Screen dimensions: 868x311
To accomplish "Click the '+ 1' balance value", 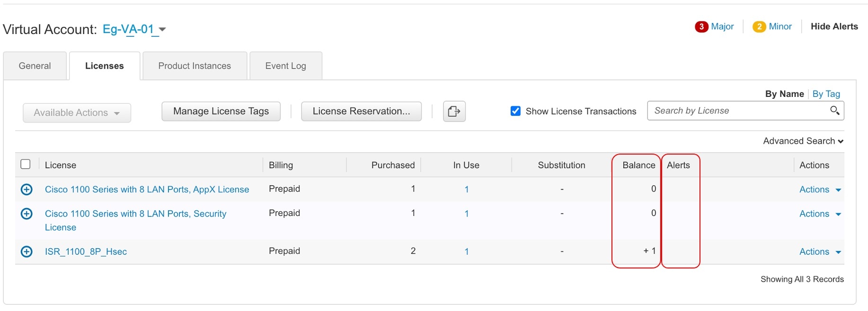I will point(649,251).
